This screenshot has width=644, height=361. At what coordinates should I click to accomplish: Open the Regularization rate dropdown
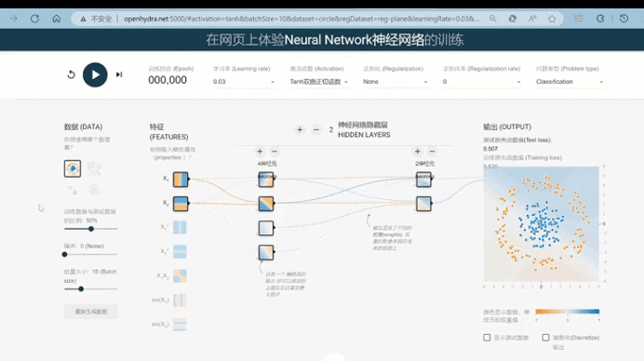point(482,82)
